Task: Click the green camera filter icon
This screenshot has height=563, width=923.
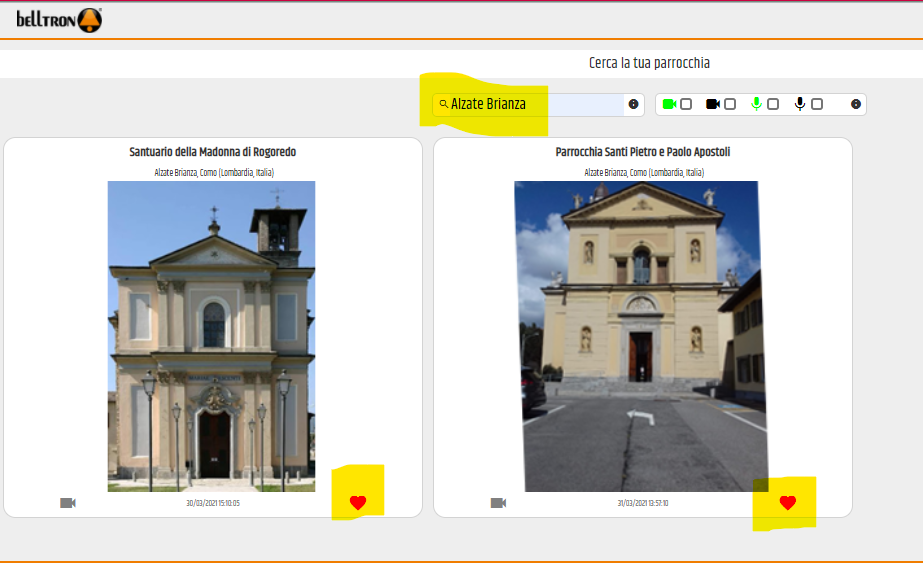Action: click(x=669, y=104)
